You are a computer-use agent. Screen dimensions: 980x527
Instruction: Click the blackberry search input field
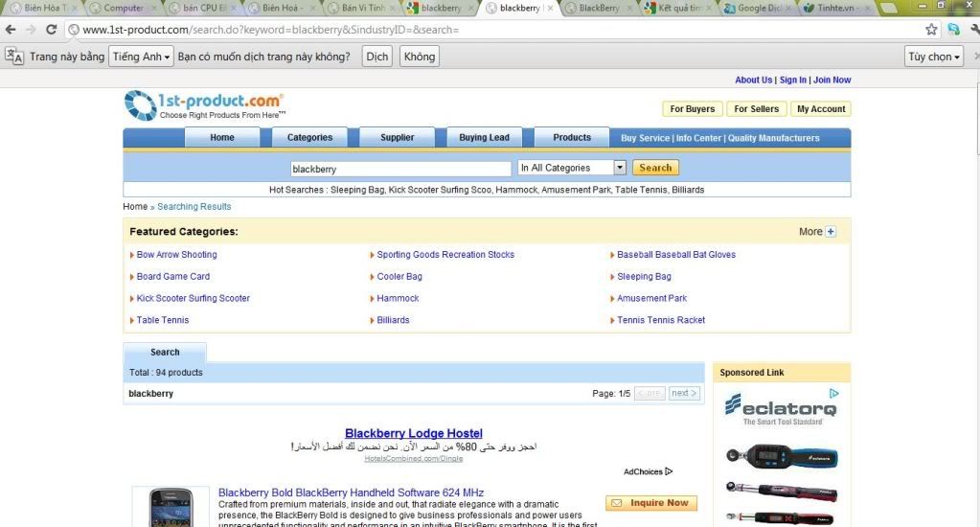[400, 169]
